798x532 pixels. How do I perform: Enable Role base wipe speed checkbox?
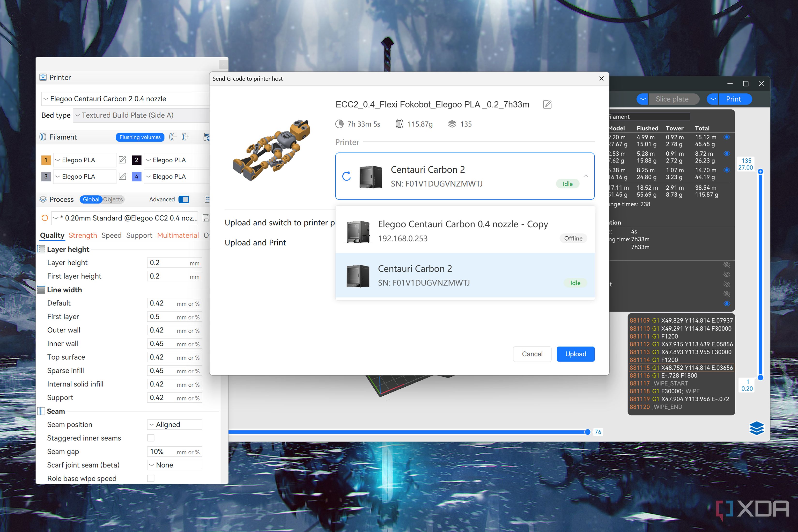point(151,478)
